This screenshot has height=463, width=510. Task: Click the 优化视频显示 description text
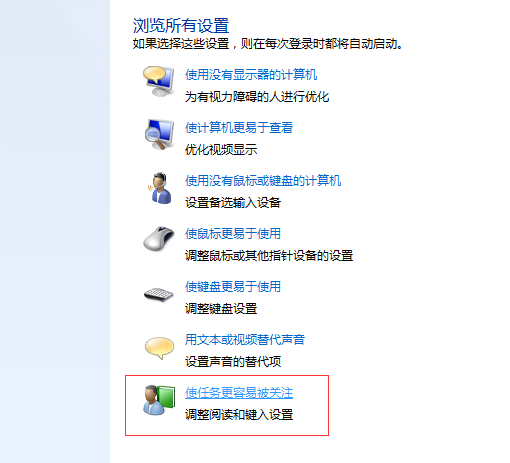coord(221,150)
